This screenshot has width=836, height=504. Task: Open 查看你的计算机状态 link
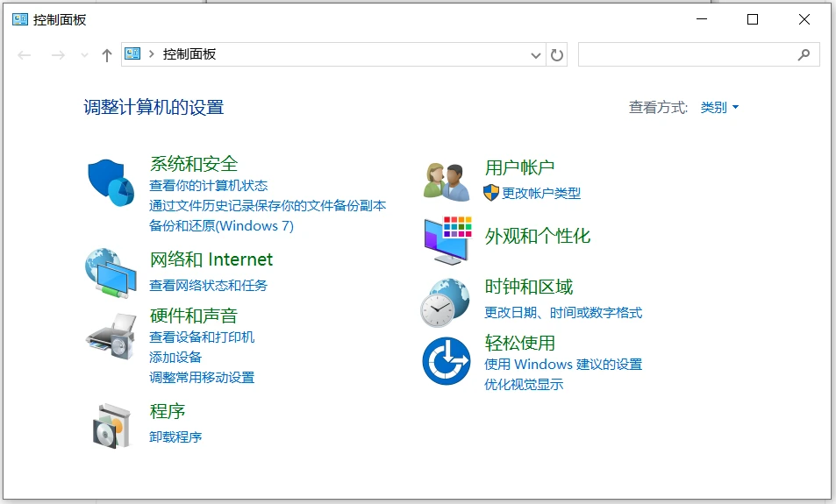(209, 186)
